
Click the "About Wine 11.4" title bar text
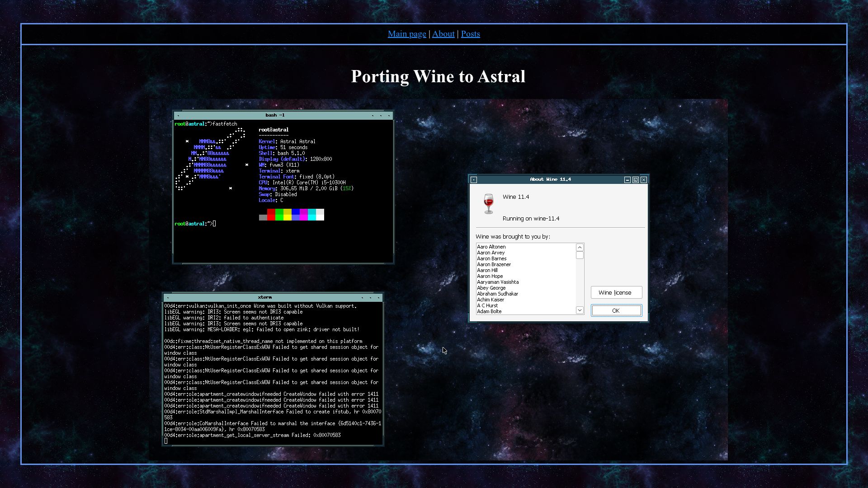[550, 179]
